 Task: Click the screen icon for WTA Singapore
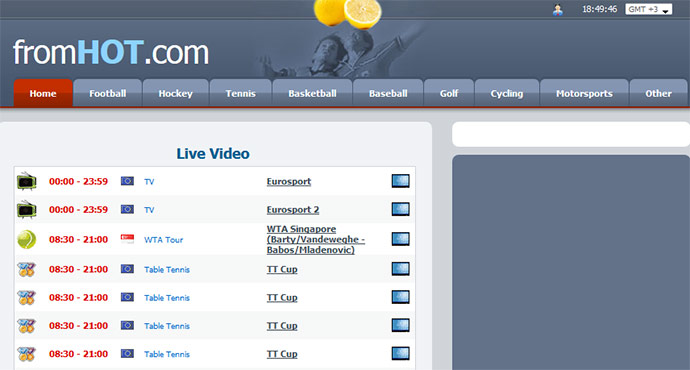click(400, 239)
